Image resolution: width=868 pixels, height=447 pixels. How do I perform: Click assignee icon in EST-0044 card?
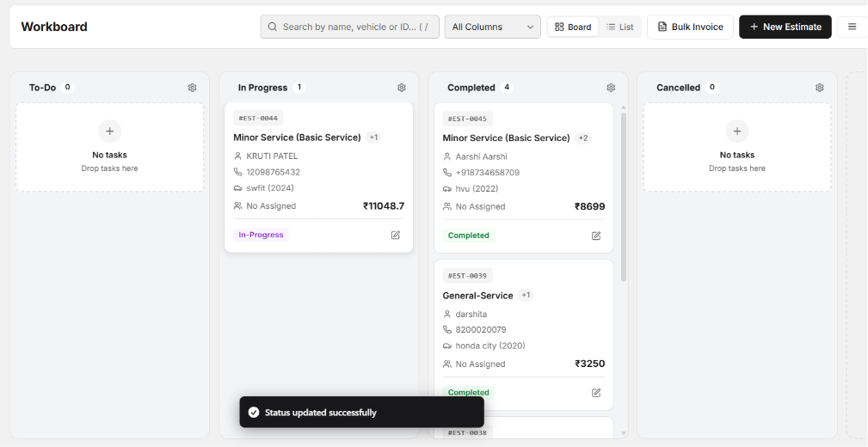pos(238,205)
